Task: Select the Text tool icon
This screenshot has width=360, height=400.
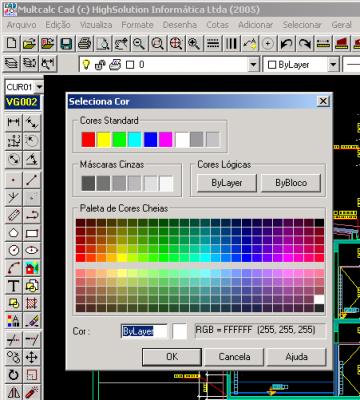Action: point(13,286)
